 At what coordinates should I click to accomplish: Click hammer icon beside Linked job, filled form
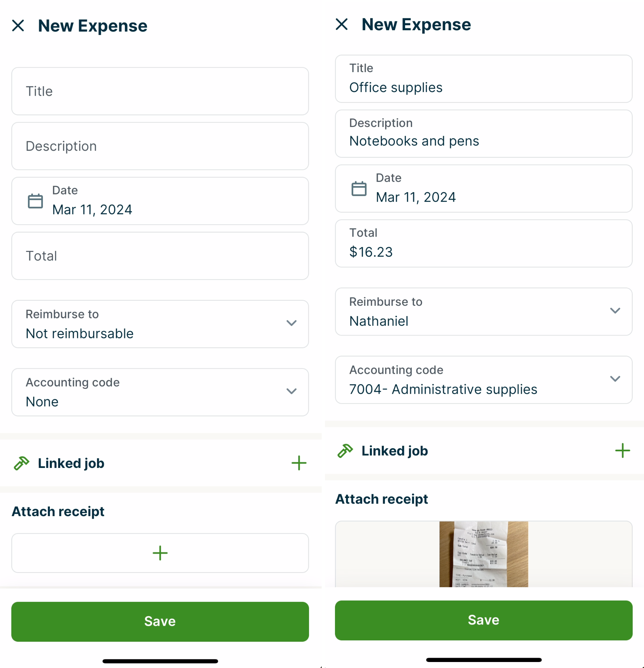tap(345, 451)
